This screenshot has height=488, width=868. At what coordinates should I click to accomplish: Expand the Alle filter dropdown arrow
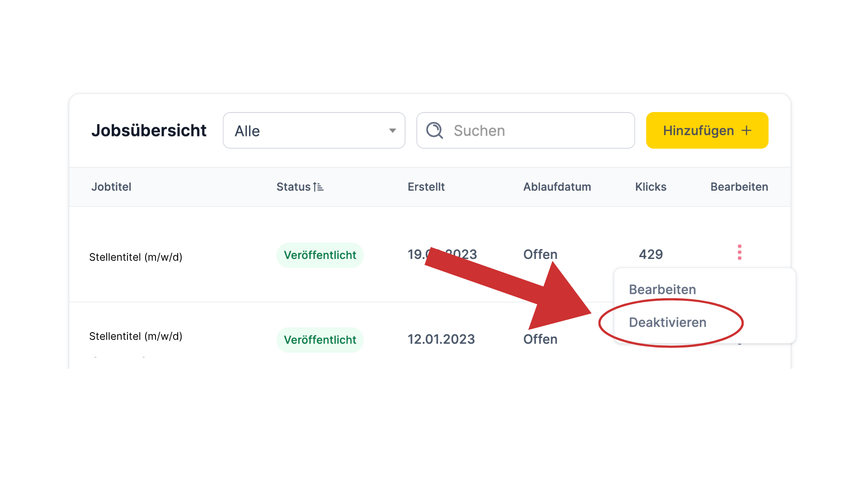(392, 131)
